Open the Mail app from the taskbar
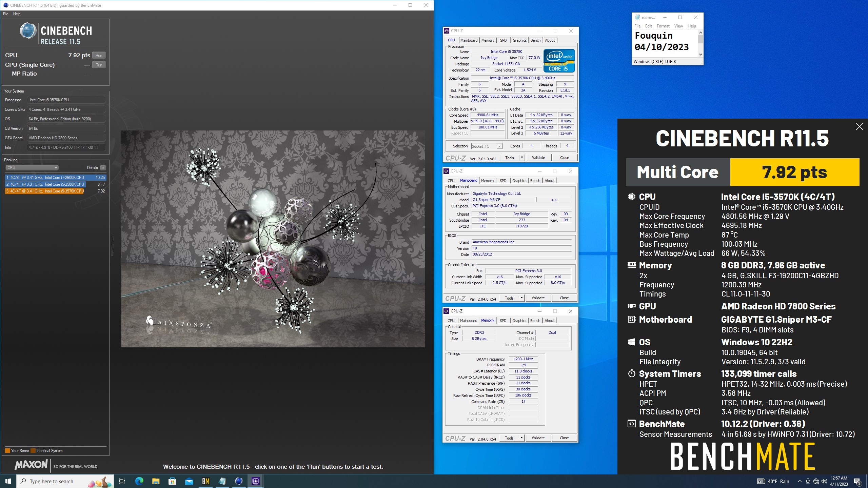The width and height of the screenshot is (868, 488). coord(189,481)
